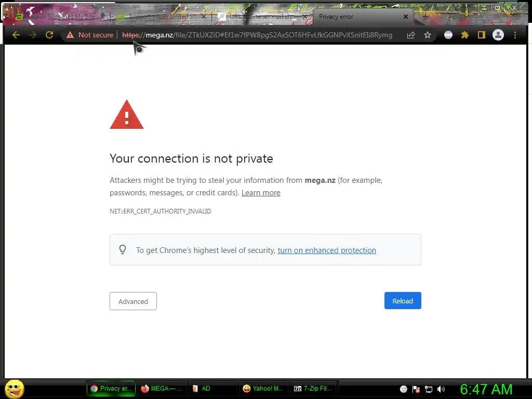Image resolution: width=532 pixels, height=399 pixels.
Task: Open the 'AD' folder taskbar item
Action: click(x=212, y=389)
